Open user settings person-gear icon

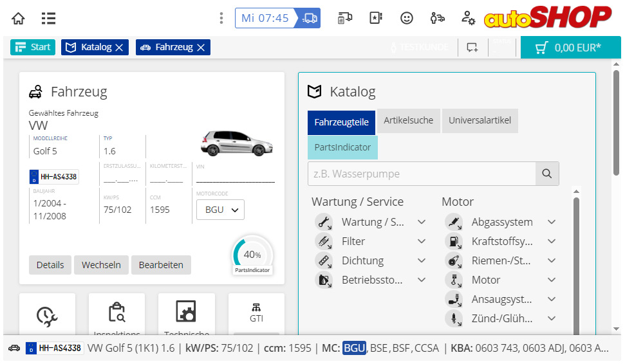[468, 18]
